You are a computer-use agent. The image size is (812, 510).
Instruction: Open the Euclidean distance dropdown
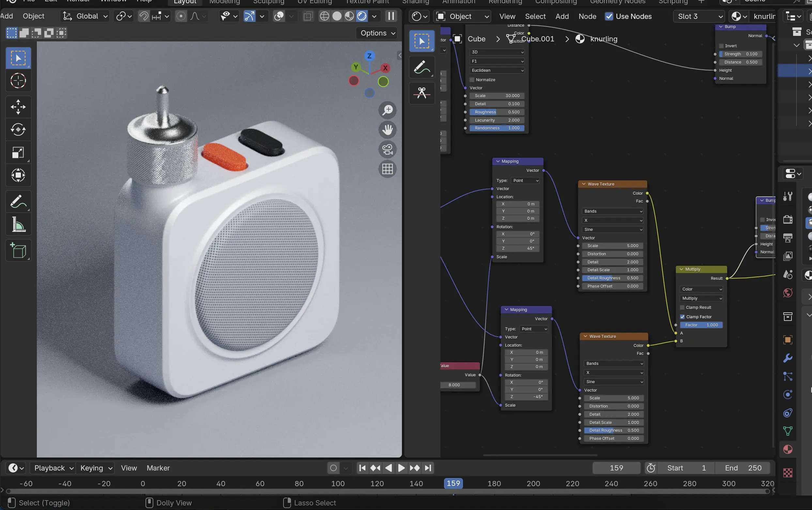coord(497,70)
